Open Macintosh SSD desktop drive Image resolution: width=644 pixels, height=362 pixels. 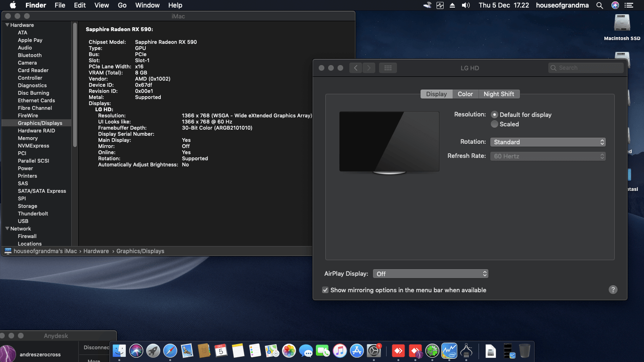click(622, 27)
